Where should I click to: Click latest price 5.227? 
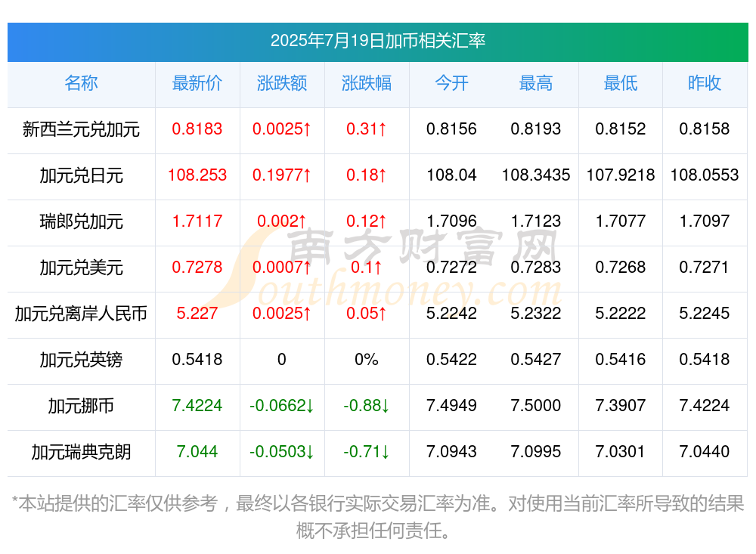tap(197, 314)
